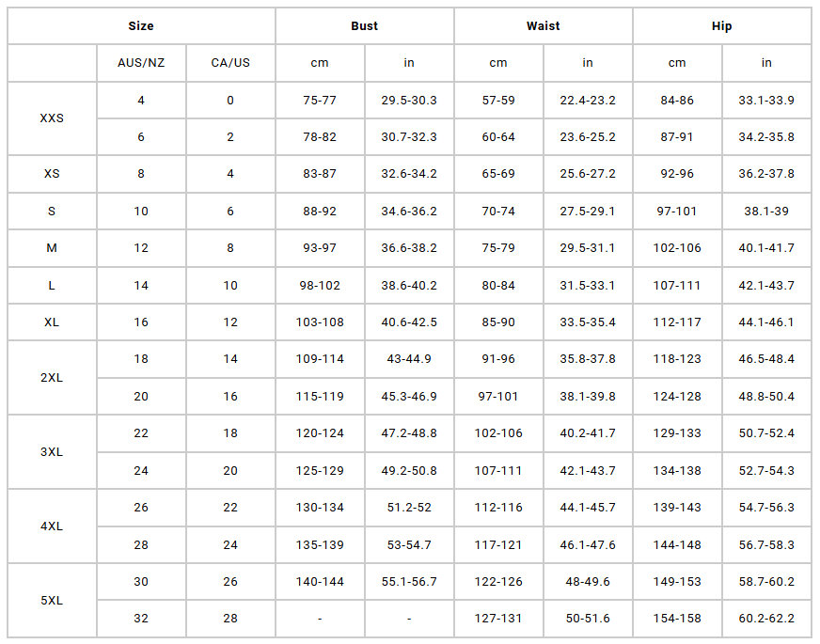820x644 pixels.
Task: Select waist cell 70-74 cm
Action: tap(498, 212)
